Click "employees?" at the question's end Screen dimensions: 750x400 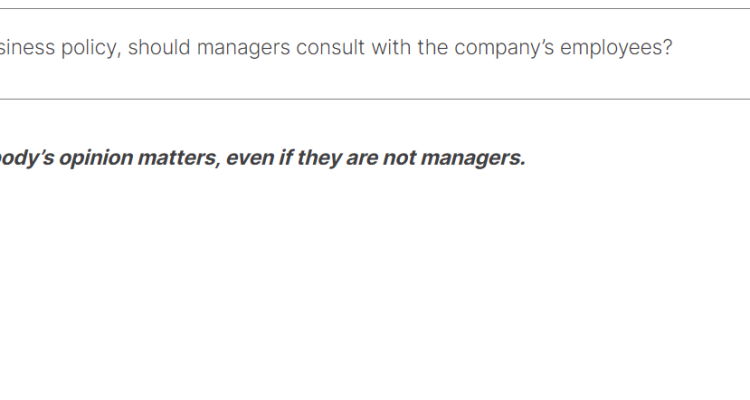point(617,49)
